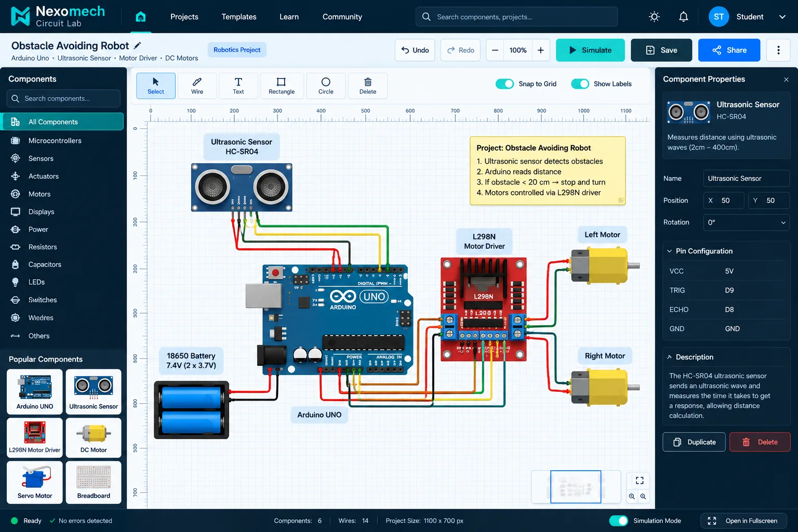Open the Student account dropdown
Viewport: 798px width, 532px height.
pos(748,17)
